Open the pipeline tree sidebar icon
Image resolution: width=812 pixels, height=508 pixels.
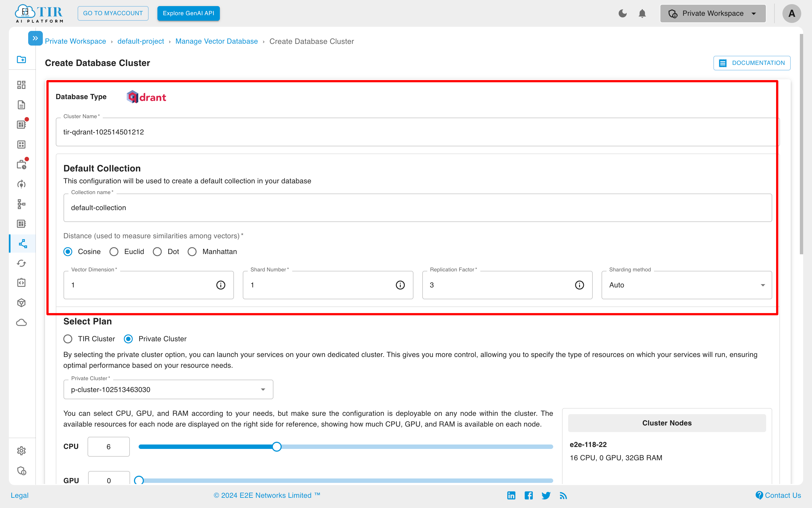22,204
